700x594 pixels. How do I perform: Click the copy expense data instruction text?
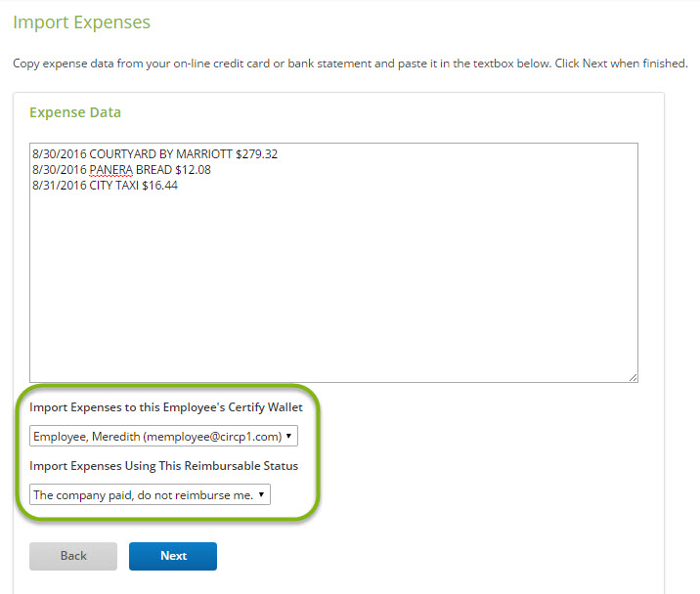(350, 64)
